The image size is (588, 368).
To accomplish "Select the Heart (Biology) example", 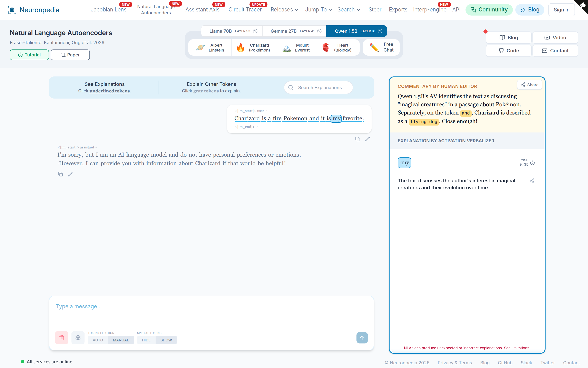I will pos(339,48).
